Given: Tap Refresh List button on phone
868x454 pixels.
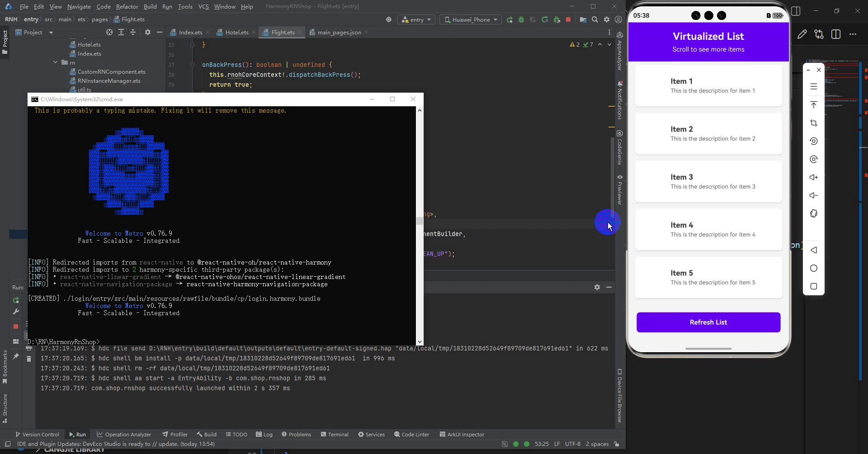Looking at the screenshot, I should pos(708,322).
